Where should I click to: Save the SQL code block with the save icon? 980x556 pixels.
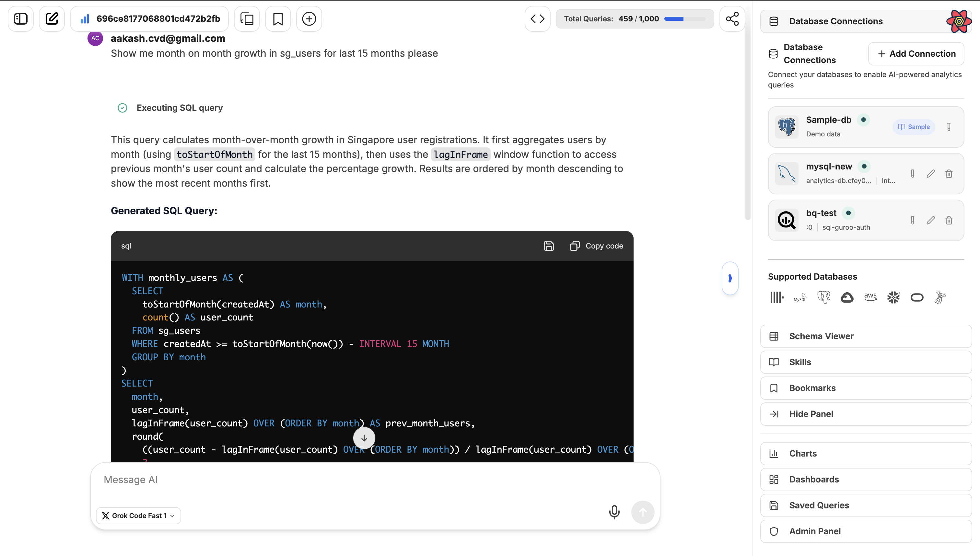click(549, 246)
